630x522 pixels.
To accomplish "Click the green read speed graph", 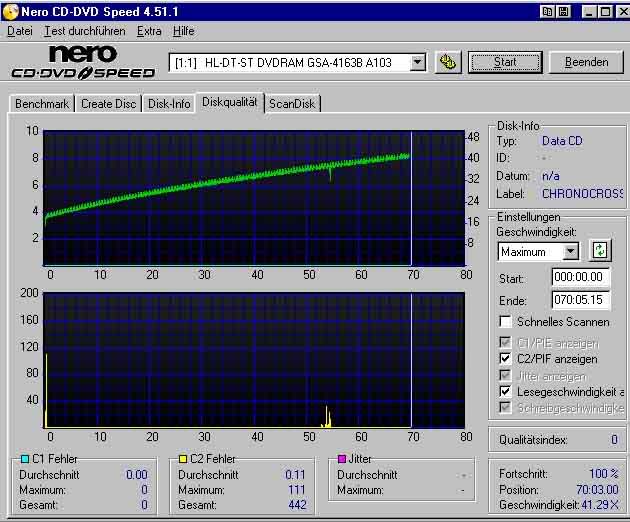I will click(x=254, y=198).
